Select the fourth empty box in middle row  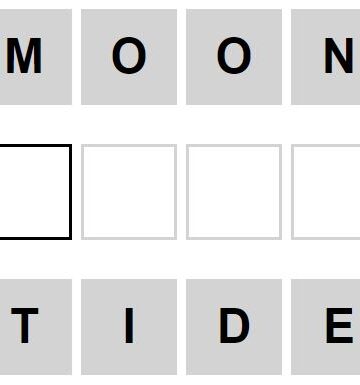326,192
